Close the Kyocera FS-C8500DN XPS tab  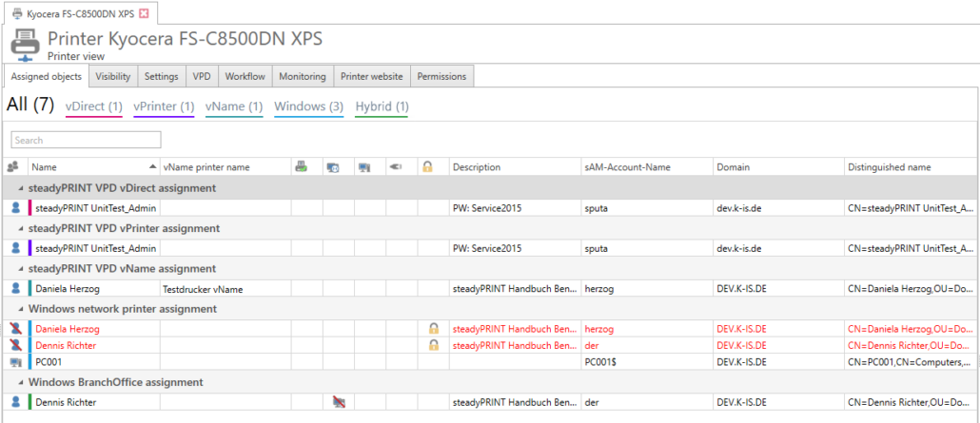pyautogui.click(x=145, y=13)
